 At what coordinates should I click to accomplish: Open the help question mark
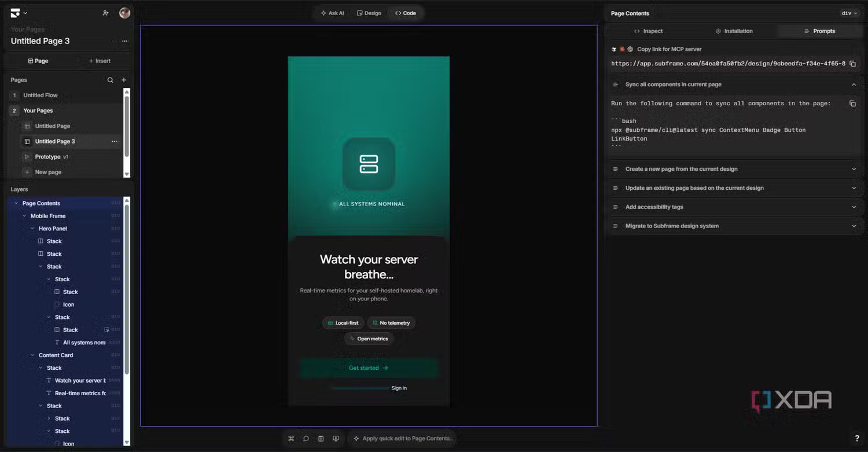click(857, 439)
